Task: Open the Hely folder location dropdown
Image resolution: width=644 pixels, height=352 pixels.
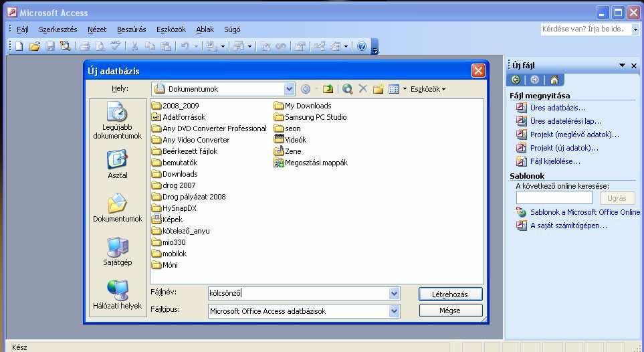Action: tap(289, 89)
